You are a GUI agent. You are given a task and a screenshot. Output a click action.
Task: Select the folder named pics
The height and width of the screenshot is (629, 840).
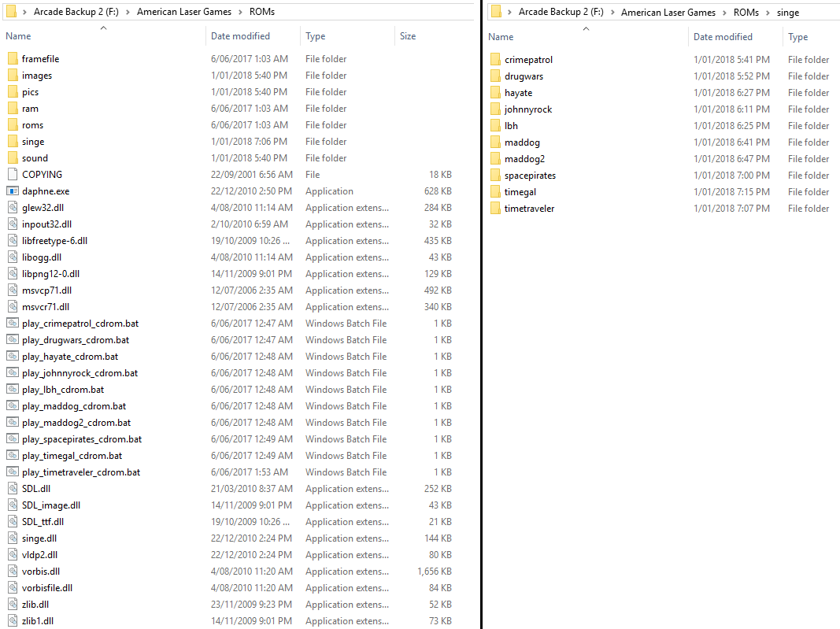point(30,91)
